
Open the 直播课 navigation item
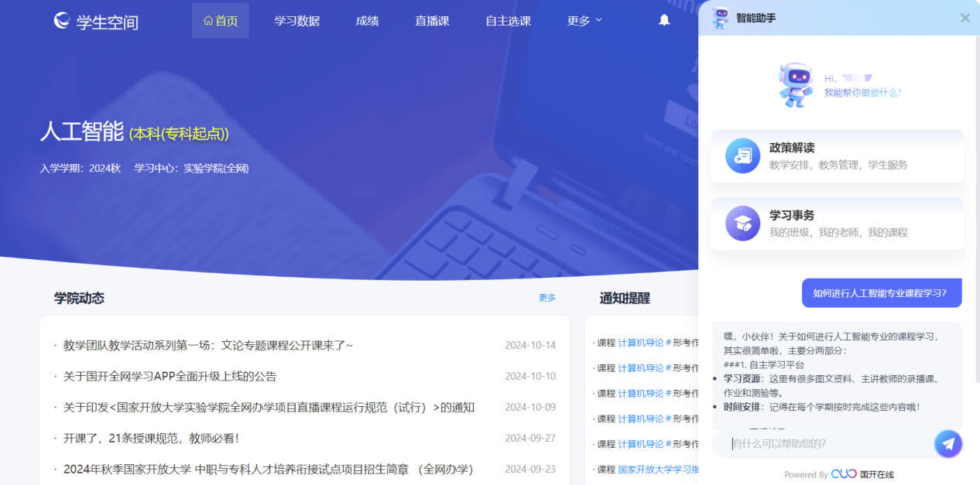[x=432, y=21]
